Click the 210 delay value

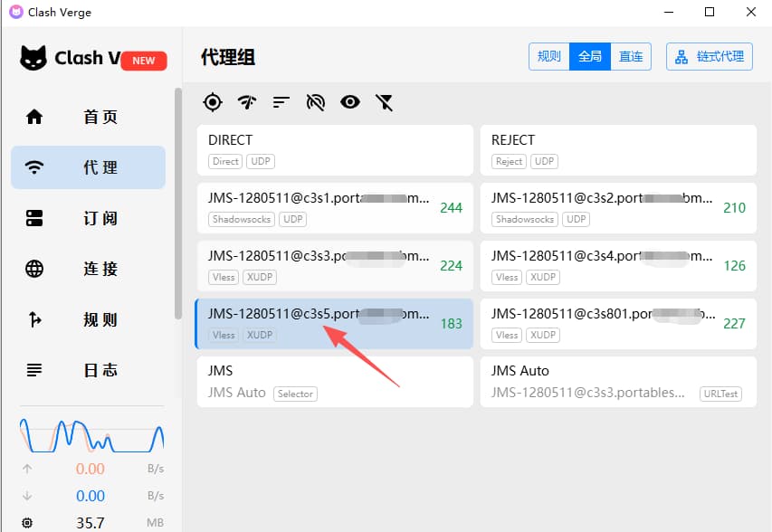(x=734, y=208)
